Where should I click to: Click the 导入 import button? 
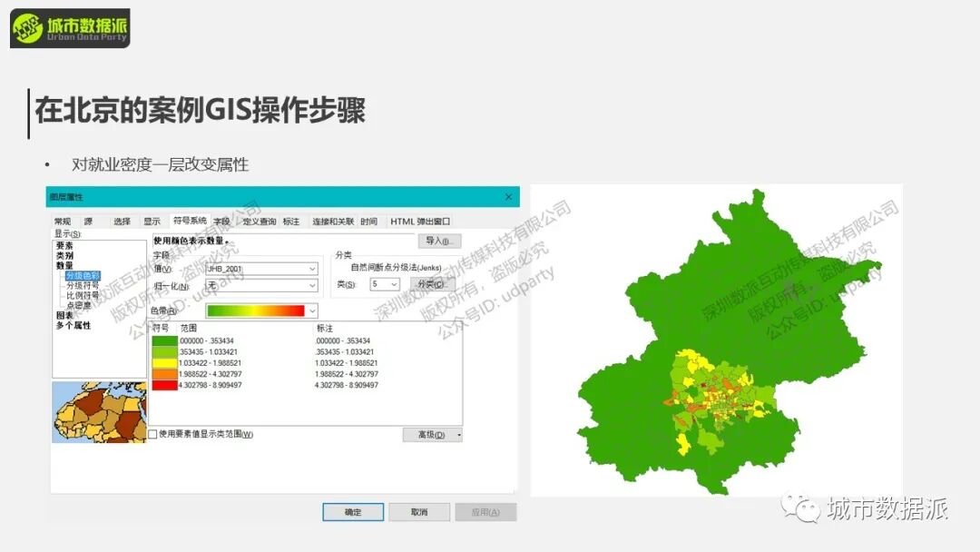(x=440, y=241)
